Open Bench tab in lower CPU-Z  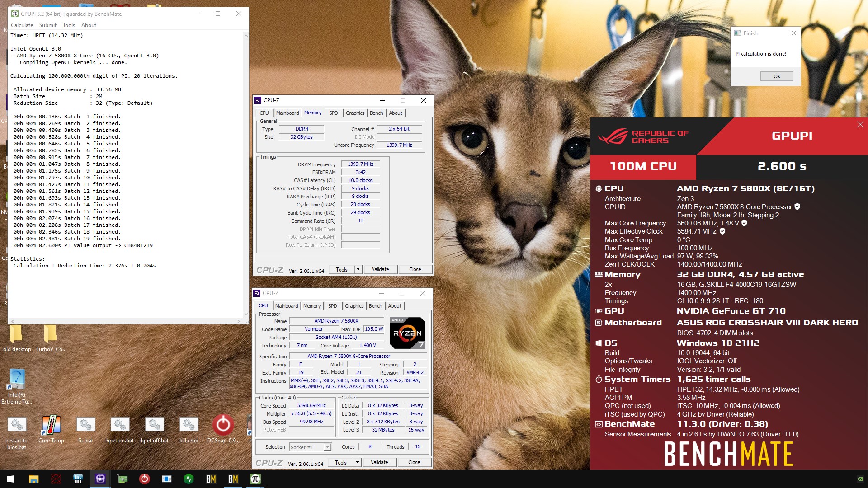[x=375, y=306]
